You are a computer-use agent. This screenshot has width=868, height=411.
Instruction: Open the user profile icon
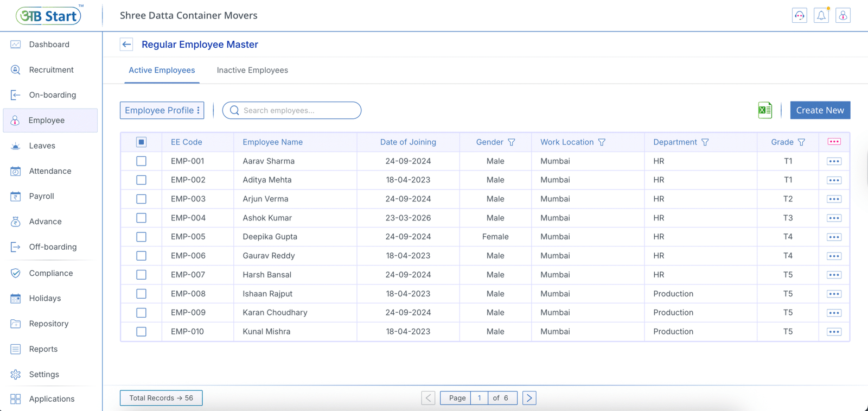[843, 16]
